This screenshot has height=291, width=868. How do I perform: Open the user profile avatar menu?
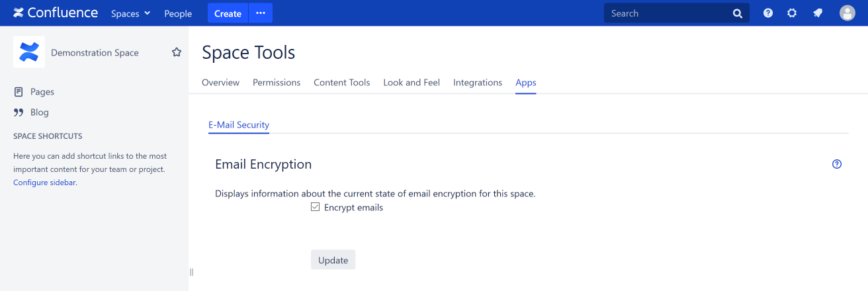click(x=847, y=13)
